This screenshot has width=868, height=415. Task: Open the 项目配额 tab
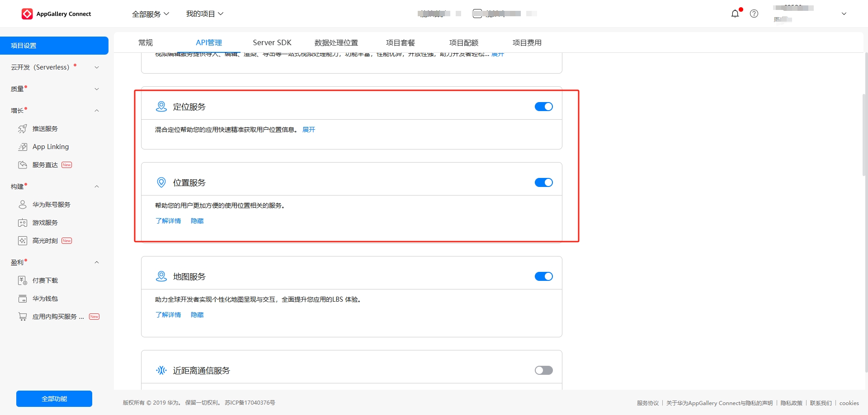(x=464, y=42)
